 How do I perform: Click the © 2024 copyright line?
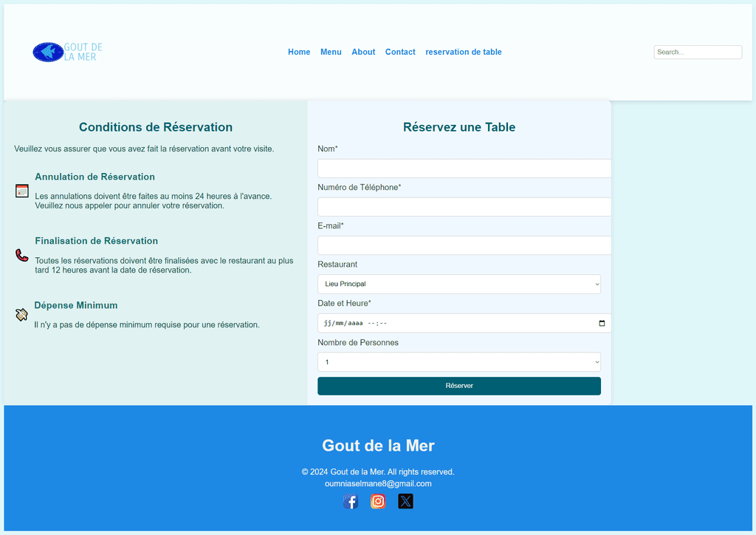coord(378,471)
